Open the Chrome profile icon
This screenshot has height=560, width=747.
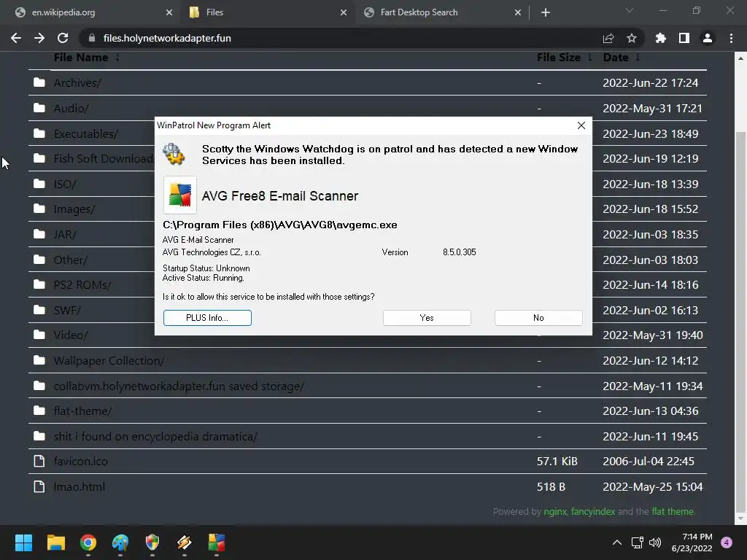[x=708, y=38]
